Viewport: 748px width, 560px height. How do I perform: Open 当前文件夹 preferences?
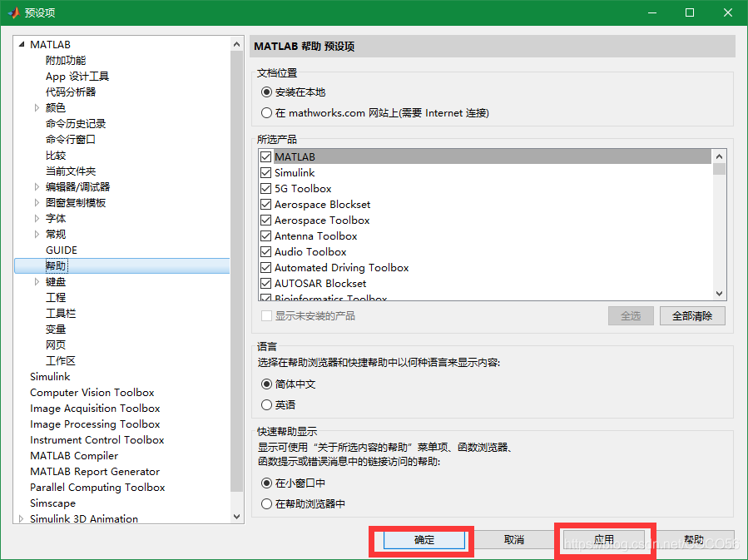point(71,171)
